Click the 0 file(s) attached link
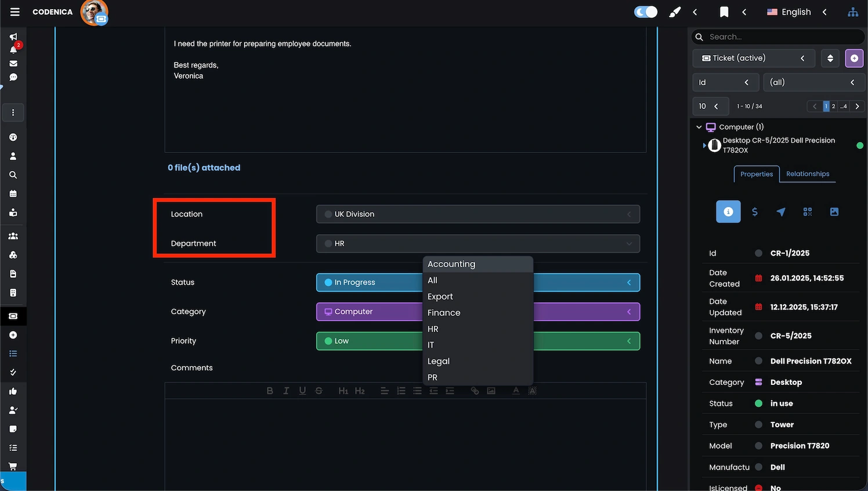 click(x=204, y=168)
